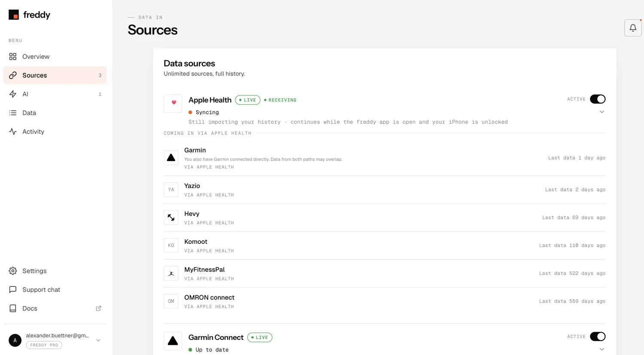644x355 pixels.
Task: Click the OMRON connect source name
Action: coord(209,297)
